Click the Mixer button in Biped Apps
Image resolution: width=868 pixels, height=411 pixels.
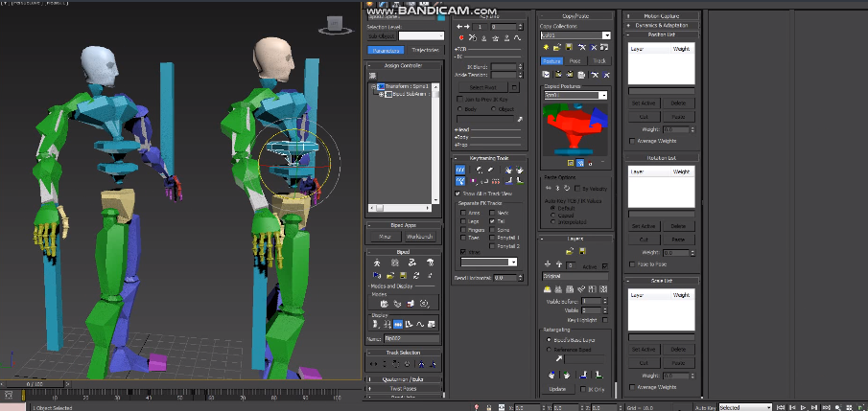pos(386,237)
